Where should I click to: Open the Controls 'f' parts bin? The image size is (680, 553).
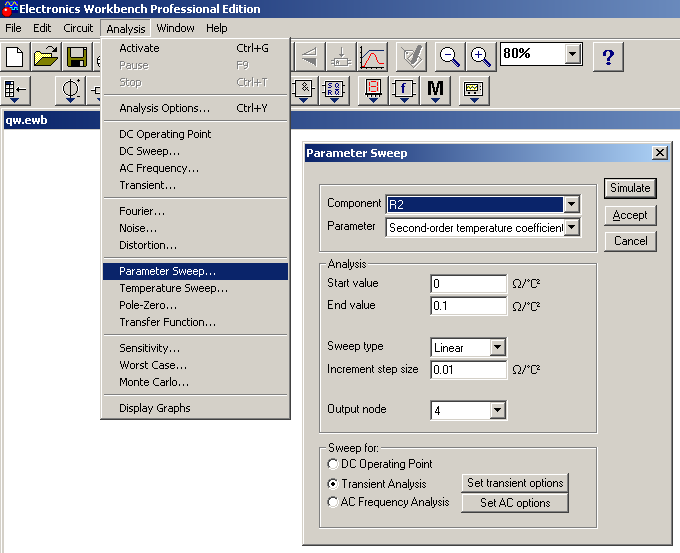[x=404, y=91]
